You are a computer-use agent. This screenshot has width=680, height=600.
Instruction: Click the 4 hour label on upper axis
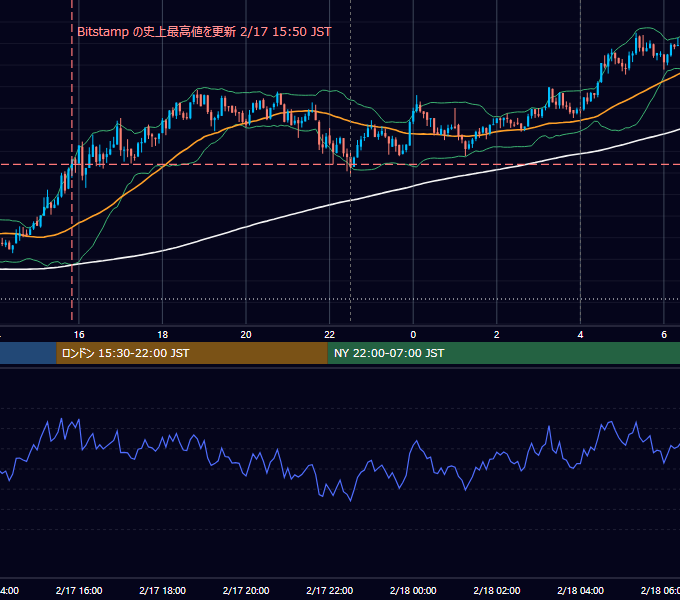(x=580, y=335)
